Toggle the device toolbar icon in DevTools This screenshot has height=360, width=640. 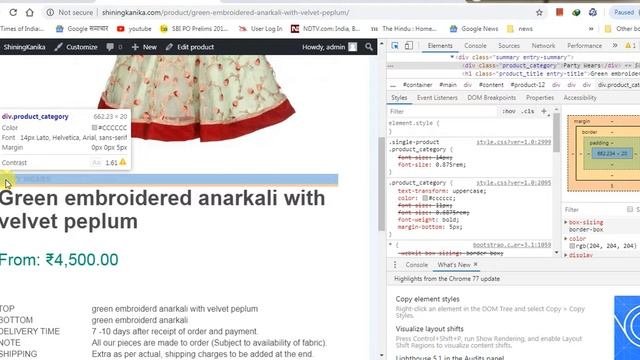(x=409, y=46)
